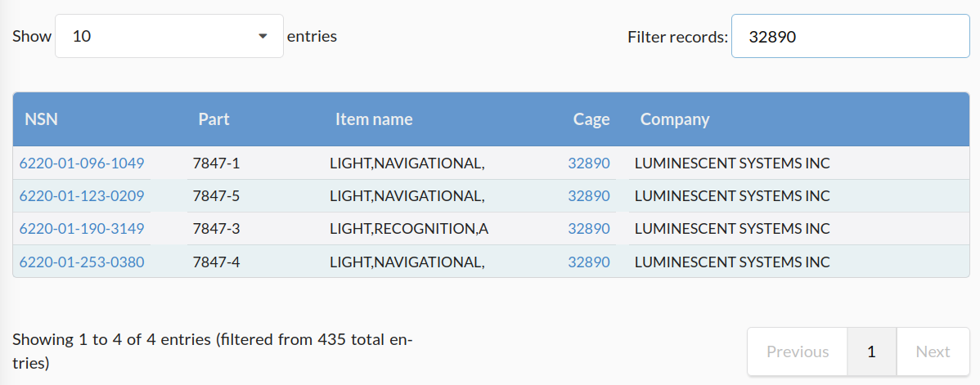Open NSN 6220-01-123-0209 link

[82, 196]
